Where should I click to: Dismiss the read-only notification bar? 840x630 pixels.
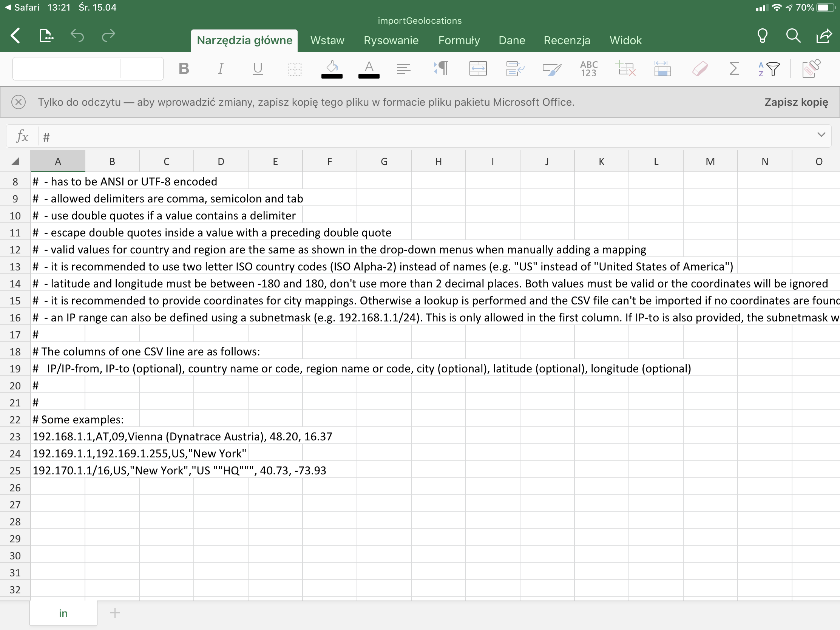tap(19, 102)
